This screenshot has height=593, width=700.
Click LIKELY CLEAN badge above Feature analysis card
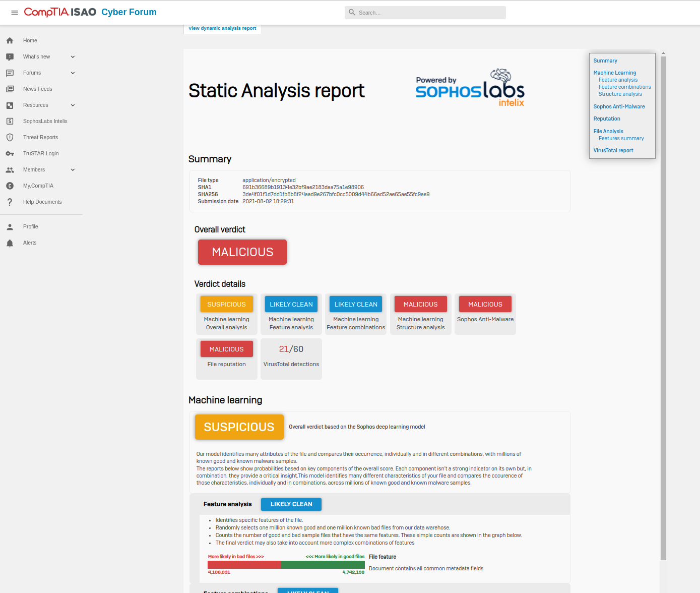point(291,304)
